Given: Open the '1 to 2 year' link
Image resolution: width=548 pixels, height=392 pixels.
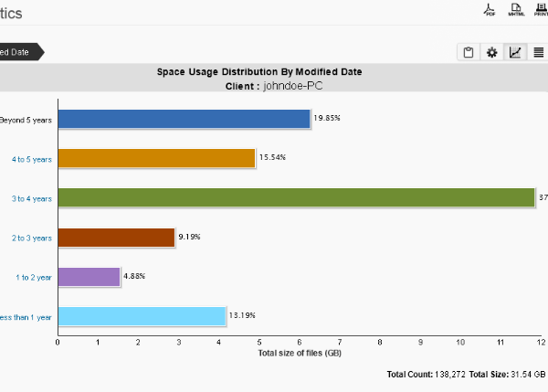Looking at the screenshot, I should 34,278.
